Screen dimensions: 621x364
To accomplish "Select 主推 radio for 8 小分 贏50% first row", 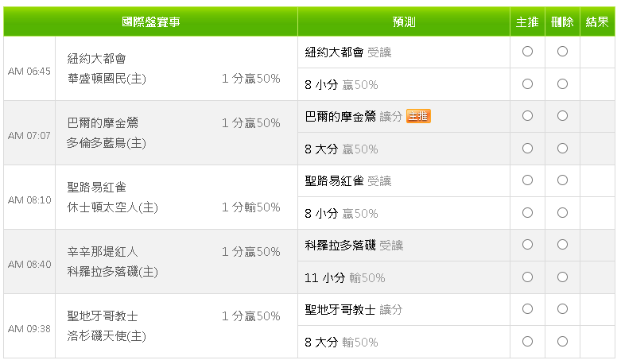I will (x=527, y=83).
